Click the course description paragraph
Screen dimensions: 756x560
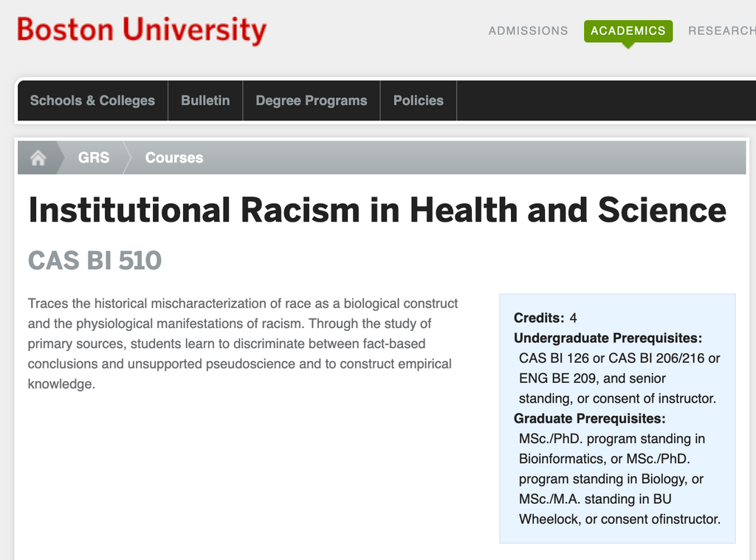(243, 344)
